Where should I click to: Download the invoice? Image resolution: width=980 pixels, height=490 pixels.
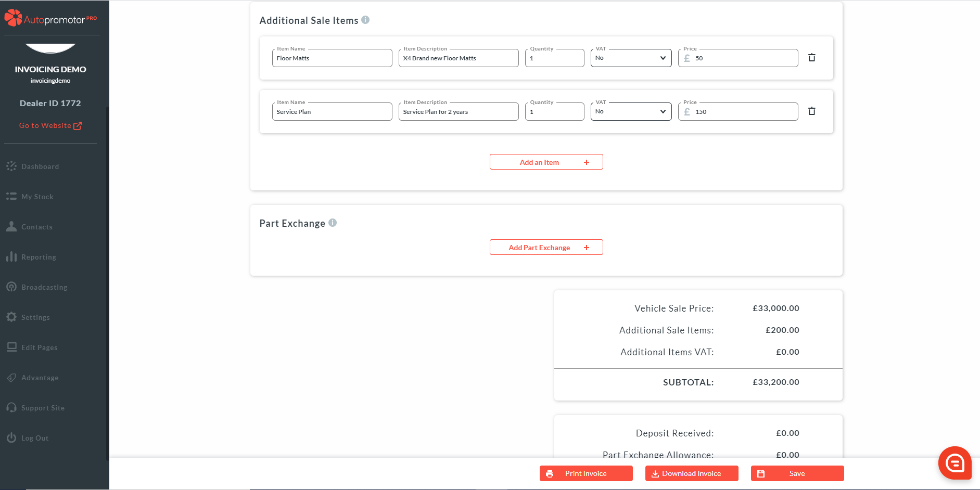click(x=691, y=473)
